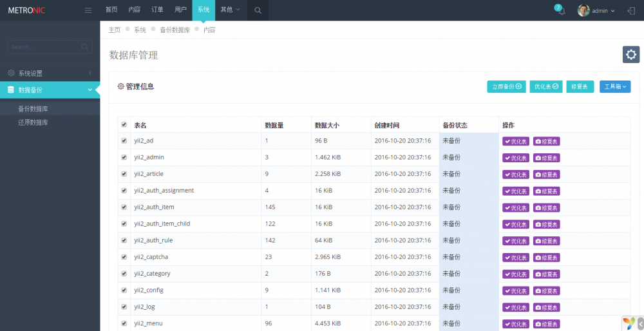Viewport: 644px width, 331px height.
Task: Click 修复表 for yii2_ad row
Action: [x=547, y=141]
